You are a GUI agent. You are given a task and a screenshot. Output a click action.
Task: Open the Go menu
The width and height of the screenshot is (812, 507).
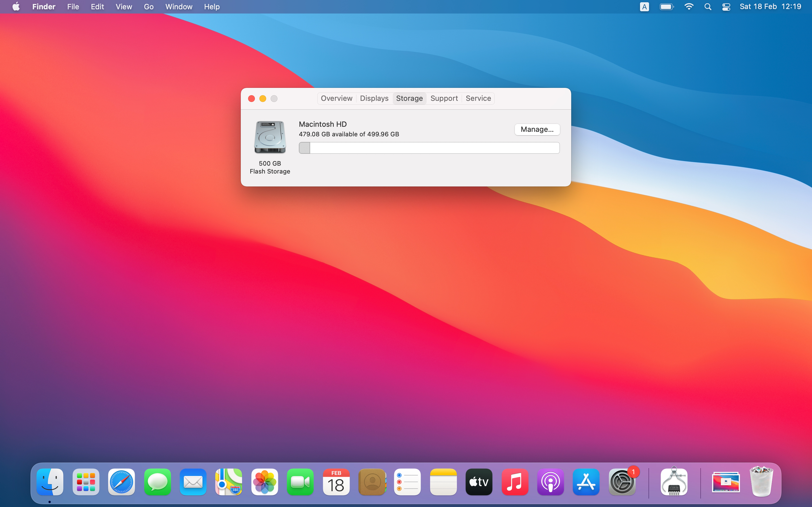[148, 7]
